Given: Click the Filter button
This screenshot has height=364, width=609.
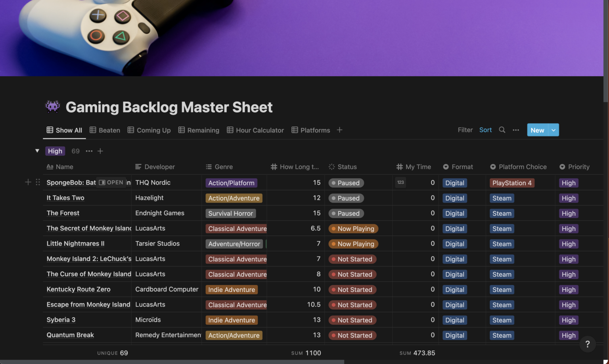Looking at the screenshot, I should (465, 130).
